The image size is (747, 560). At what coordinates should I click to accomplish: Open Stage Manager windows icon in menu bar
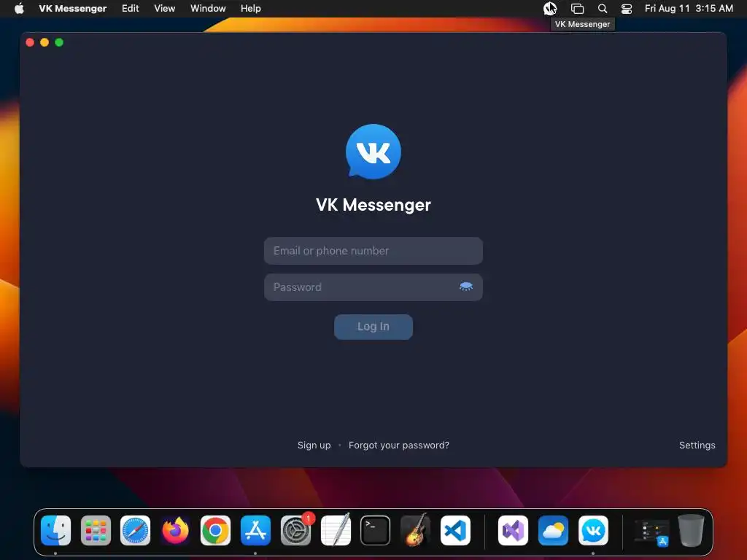pos(578,9)
